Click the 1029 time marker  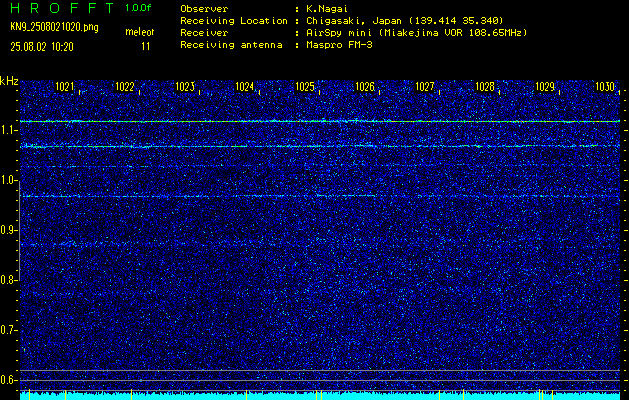coord(545,87)
